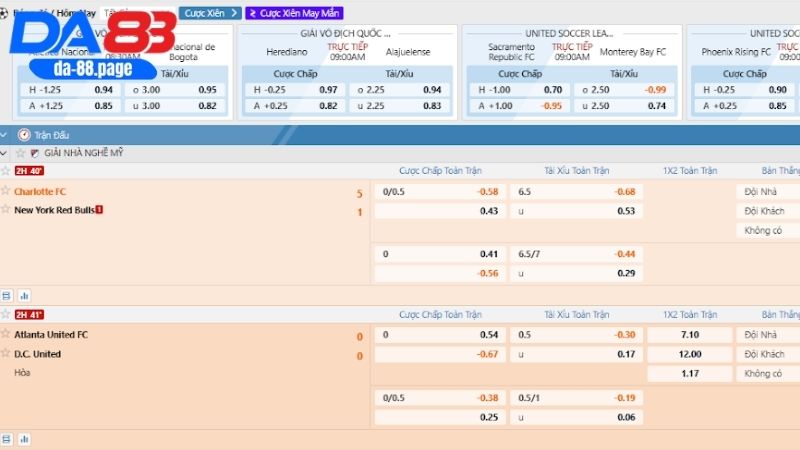
Task: Open statistics chart icon under Atlanta United match
Action: [24, 439]
